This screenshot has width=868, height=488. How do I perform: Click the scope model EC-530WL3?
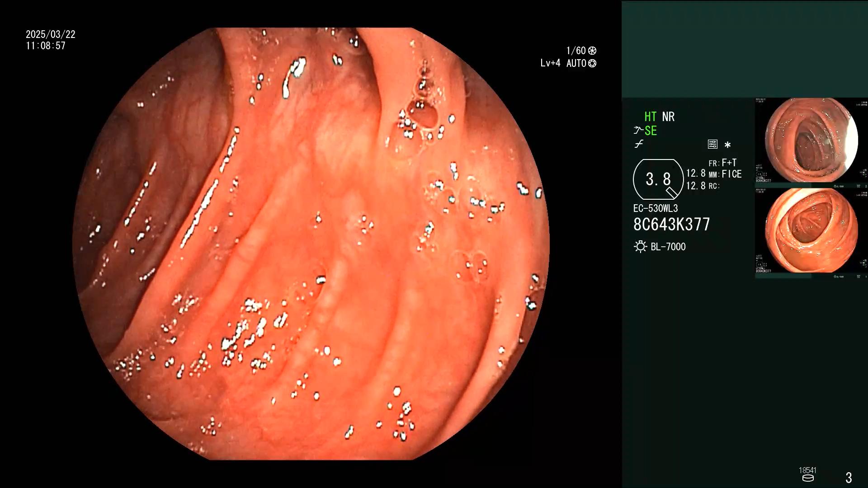[656, 208]
